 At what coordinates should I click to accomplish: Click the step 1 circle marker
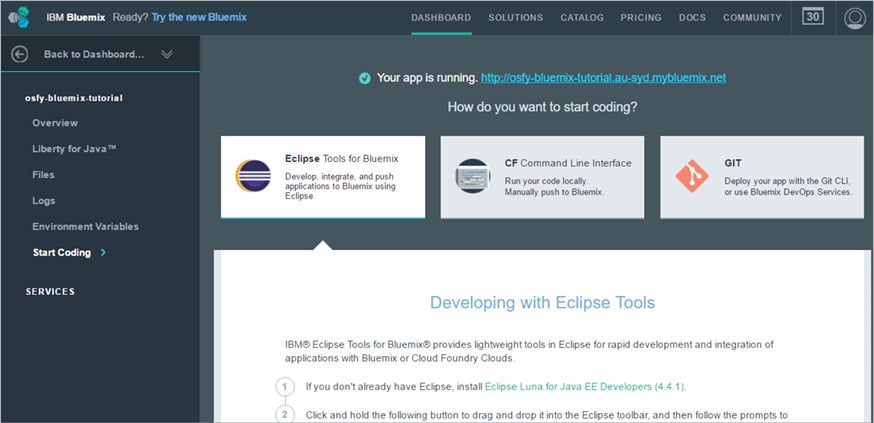[284, 386]
